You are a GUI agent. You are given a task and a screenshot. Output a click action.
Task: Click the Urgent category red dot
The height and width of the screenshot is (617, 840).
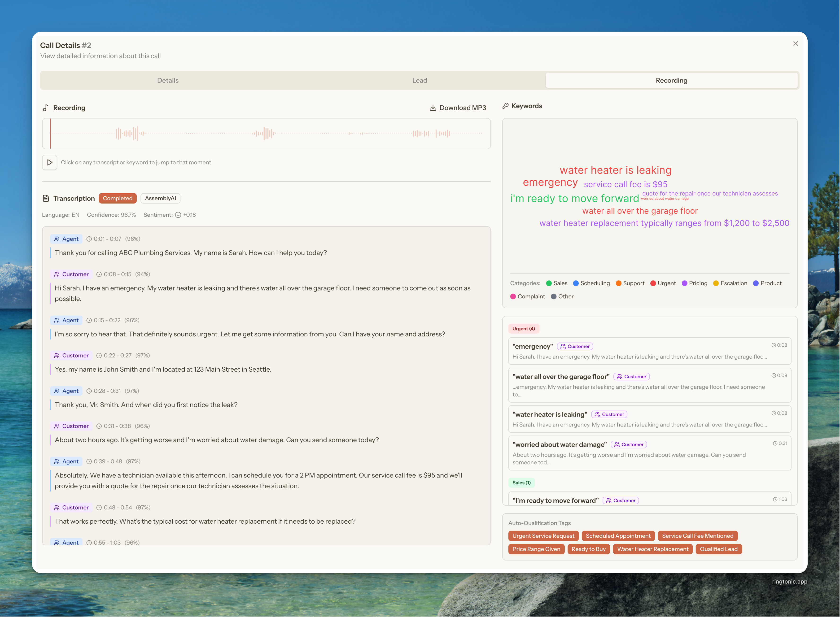[653, 283]
